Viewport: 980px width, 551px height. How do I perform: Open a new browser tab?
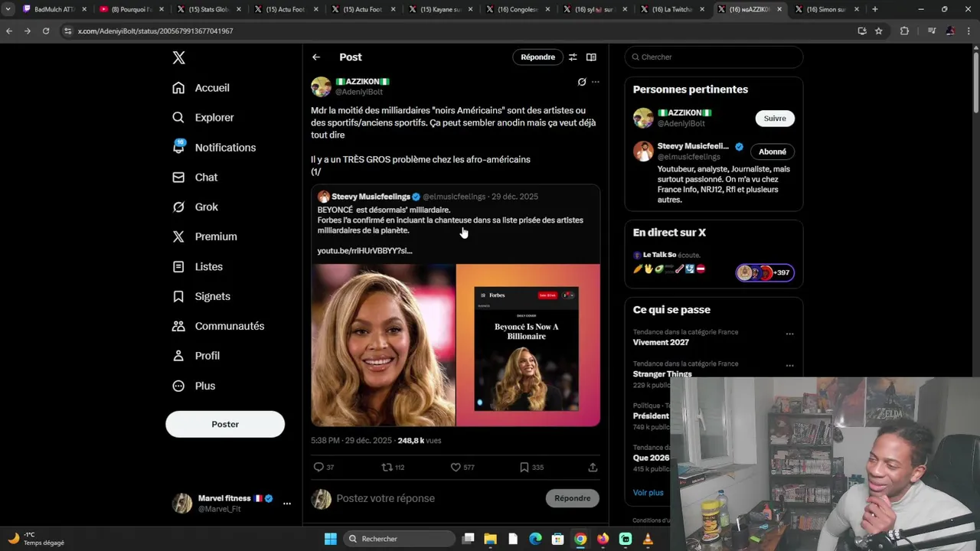[875, 9]
